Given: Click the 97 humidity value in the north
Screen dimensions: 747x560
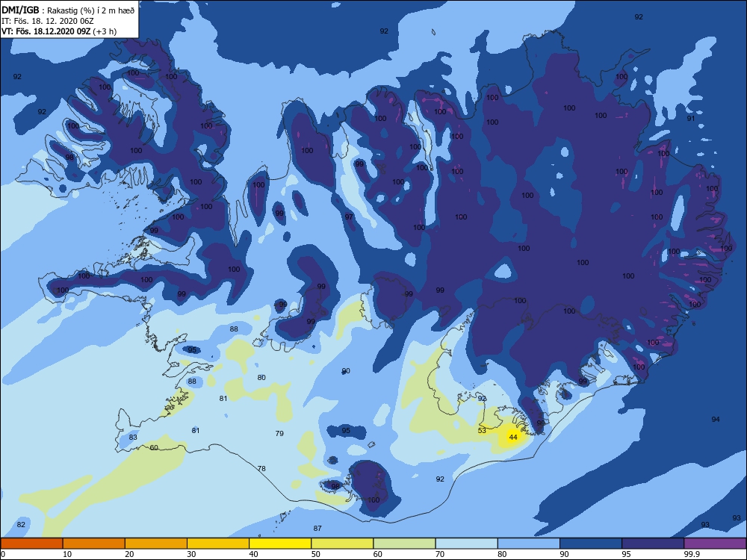Looking at the screenshot, I should 349,217.
